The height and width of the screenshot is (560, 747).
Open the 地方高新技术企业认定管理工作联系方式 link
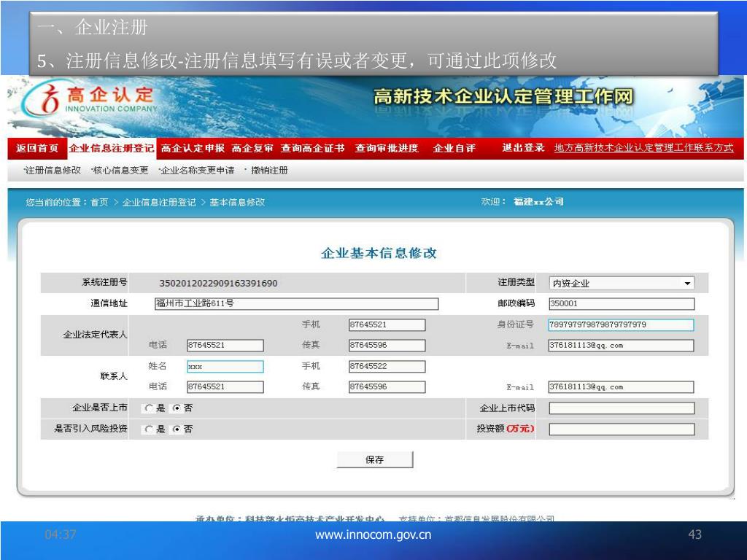(x=643, y=148)
